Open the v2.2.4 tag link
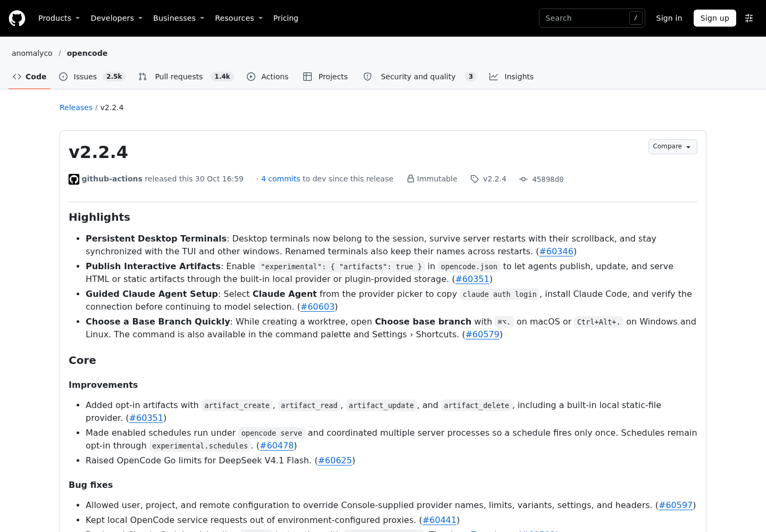Viewport: 766px width, 532px height. [x=495, y=179]
